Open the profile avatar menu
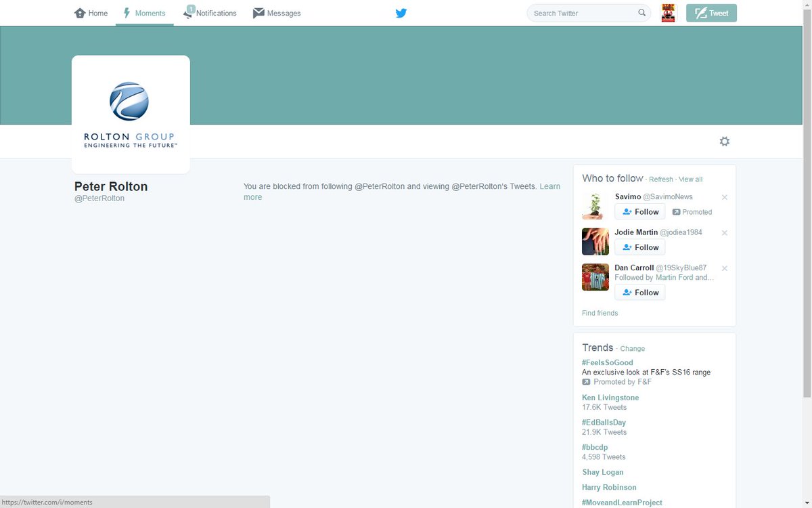 [669, 13]
